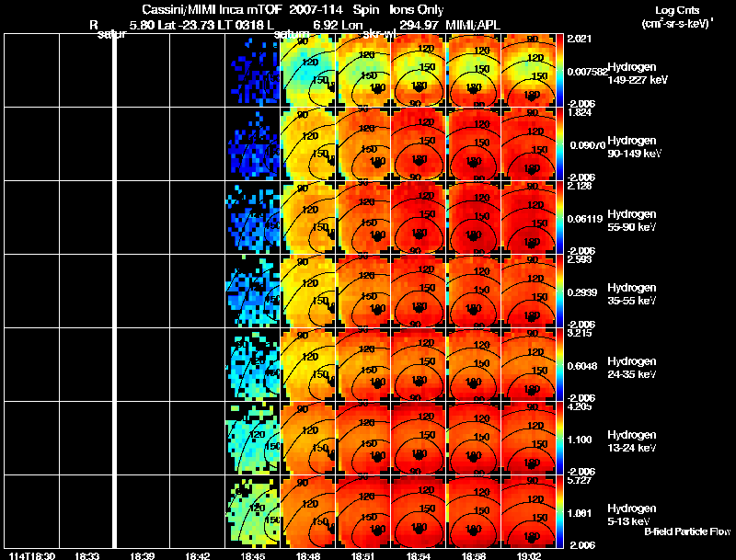Viewport: 736px width, 560px height.
Task: Click the 'Ions Only' title text
Action: pyautogui.click(x=417, y=10)
